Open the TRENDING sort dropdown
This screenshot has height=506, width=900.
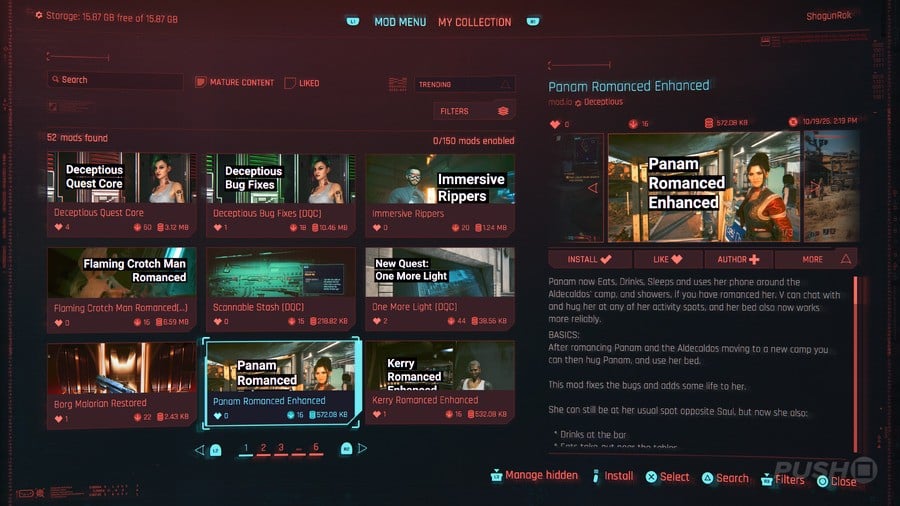click(x=464, y=84)
